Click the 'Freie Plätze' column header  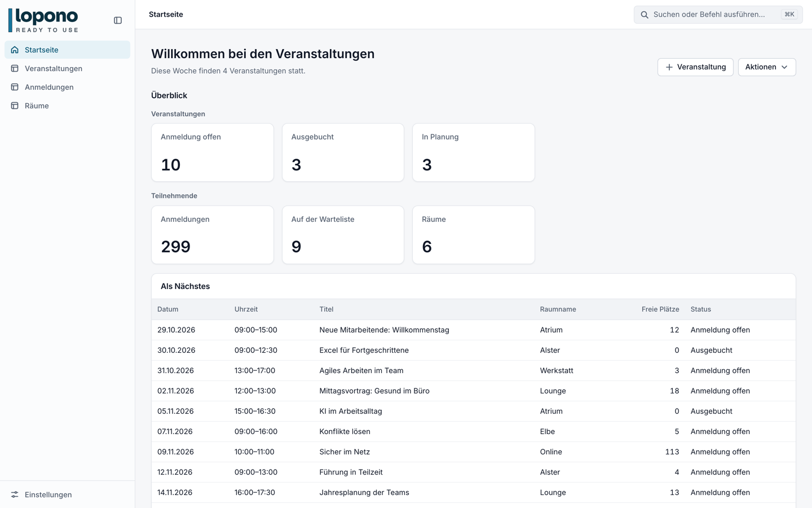[x=660, y=309]
